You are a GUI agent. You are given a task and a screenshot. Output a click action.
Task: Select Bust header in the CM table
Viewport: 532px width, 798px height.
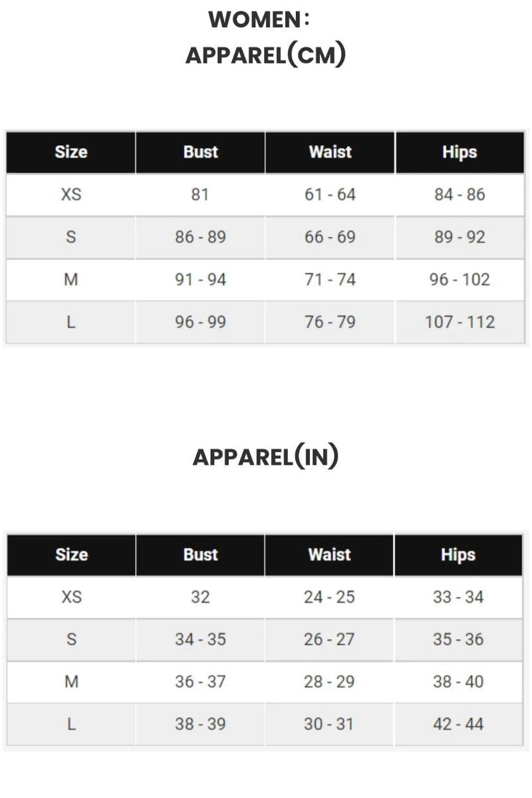coord(200,152)
